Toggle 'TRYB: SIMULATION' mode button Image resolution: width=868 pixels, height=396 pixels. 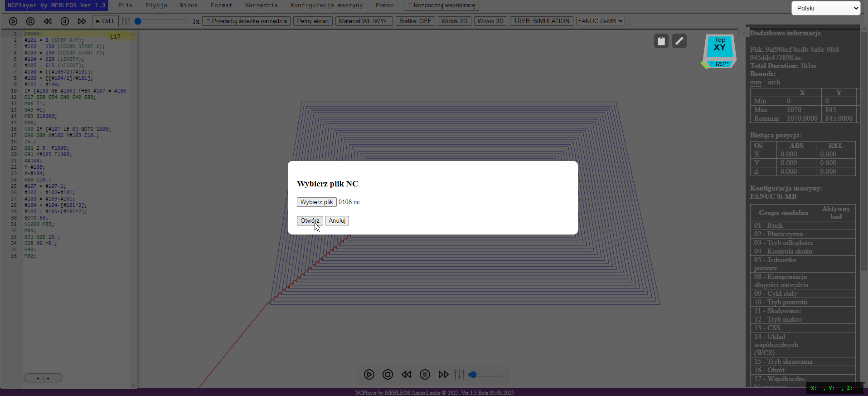pos(542,21)
